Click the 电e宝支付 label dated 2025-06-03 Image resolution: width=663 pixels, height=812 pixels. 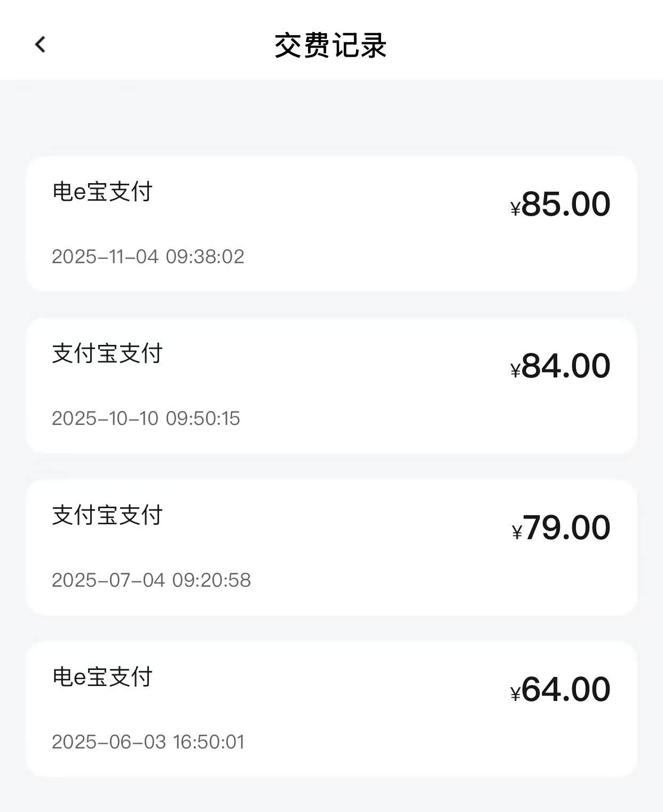(x=102, y=677)
